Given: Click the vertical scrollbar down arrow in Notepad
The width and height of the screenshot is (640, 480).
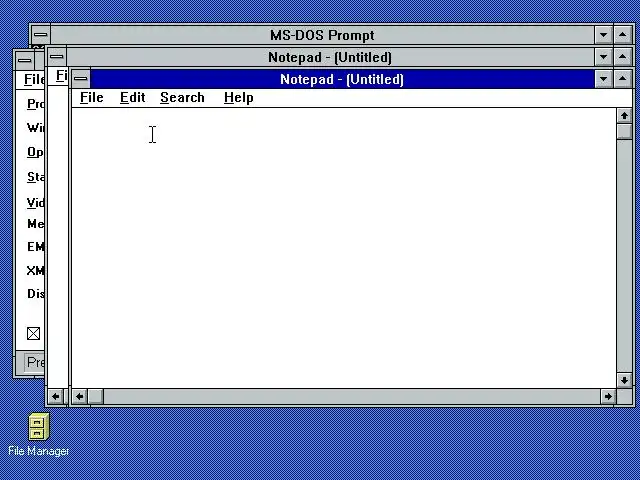Looking at the screenshot, I should (x=624, y=380).
